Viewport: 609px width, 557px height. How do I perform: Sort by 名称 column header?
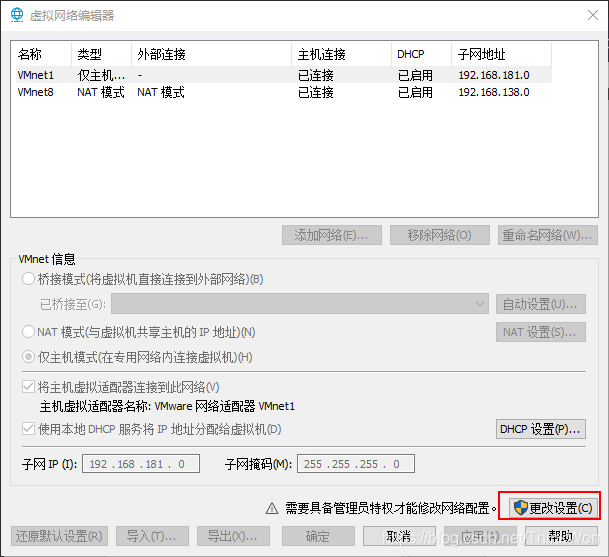(44, 54)
